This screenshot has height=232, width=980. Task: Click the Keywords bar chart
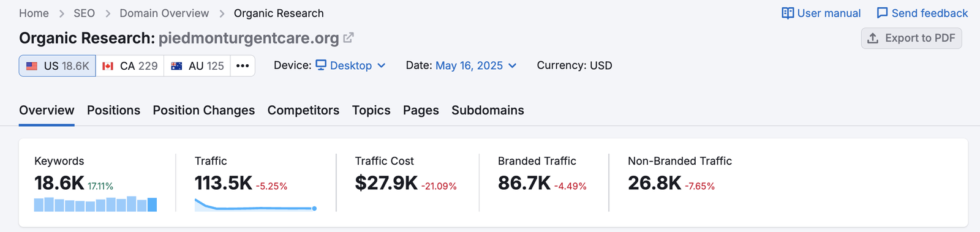pyautogui.click(x=96, y=204)
